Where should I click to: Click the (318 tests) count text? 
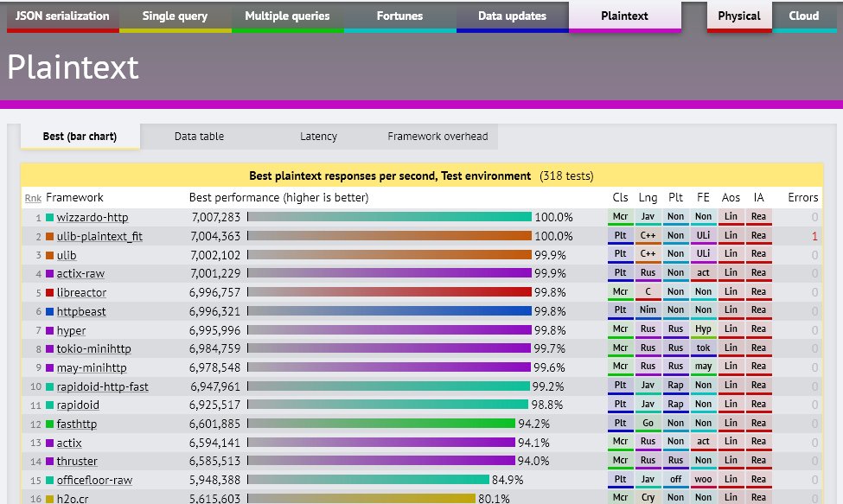point(566,176)
